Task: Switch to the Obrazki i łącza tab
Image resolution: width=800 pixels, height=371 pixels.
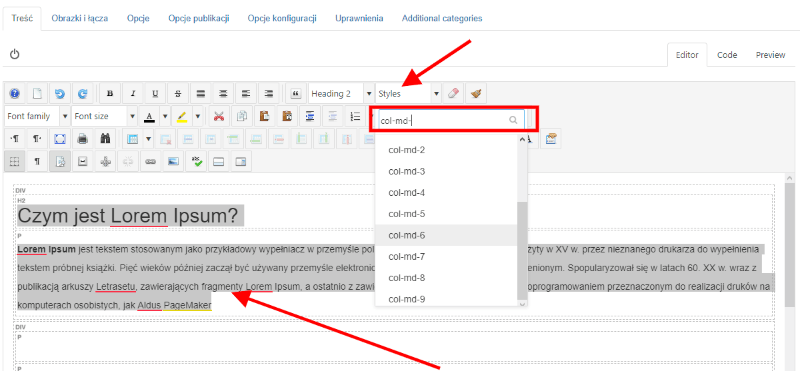Action: (80, 18)
